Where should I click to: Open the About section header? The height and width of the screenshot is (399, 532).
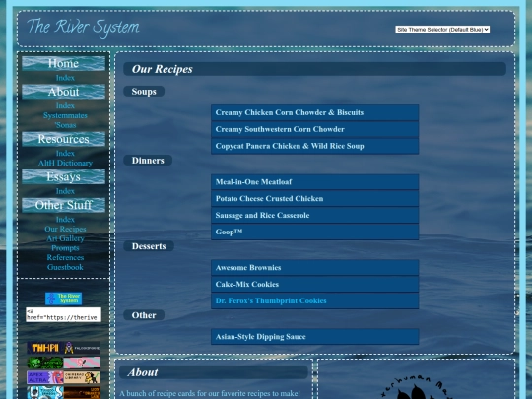click(x=63, y=92)
